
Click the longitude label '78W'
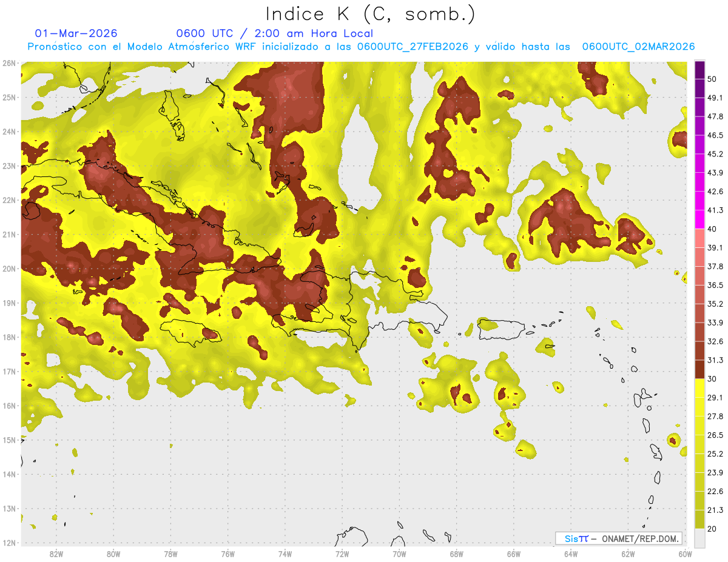coord(170,554)
